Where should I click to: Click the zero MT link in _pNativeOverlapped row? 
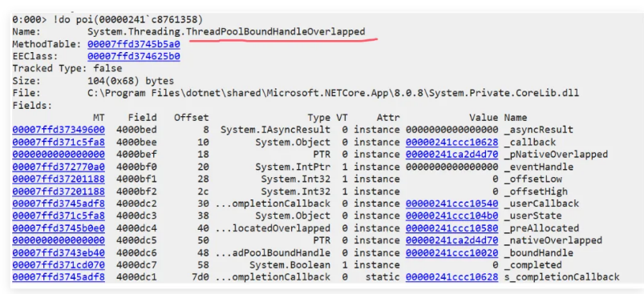[59, 154]
